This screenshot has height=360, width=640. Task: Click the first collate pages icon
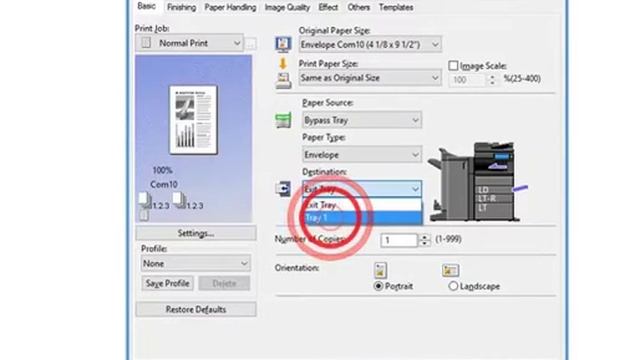tap(145, 200)
